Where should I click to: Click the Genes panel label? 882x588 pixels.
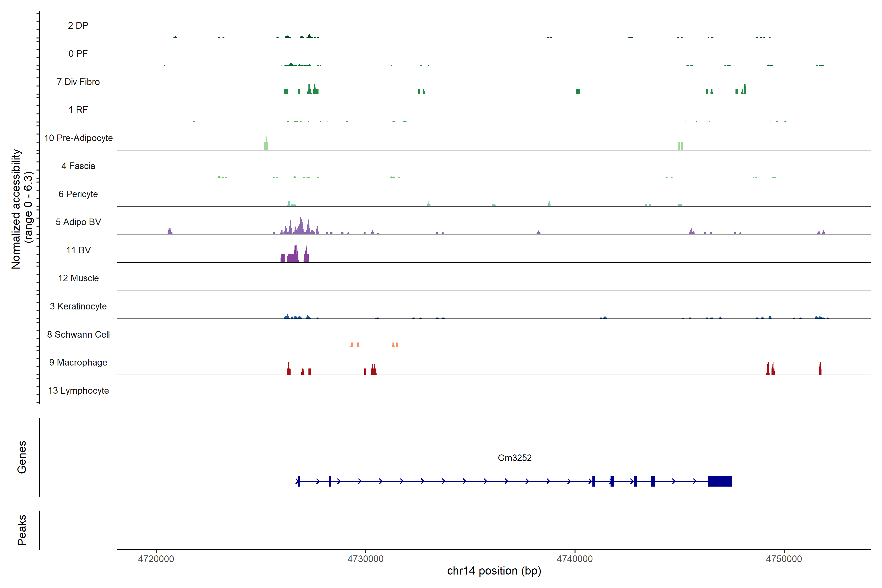coord(22,457)
